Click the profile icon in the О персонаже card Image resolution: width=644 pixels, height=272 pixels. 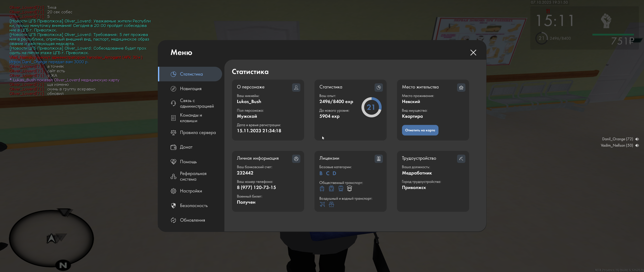(x=296, y=87)
